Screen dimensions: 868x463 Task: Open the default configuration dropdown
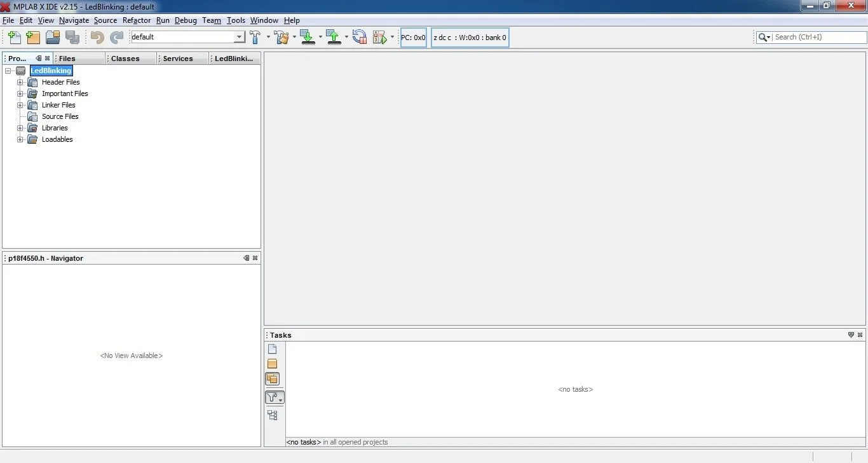[x=240, y=37]
